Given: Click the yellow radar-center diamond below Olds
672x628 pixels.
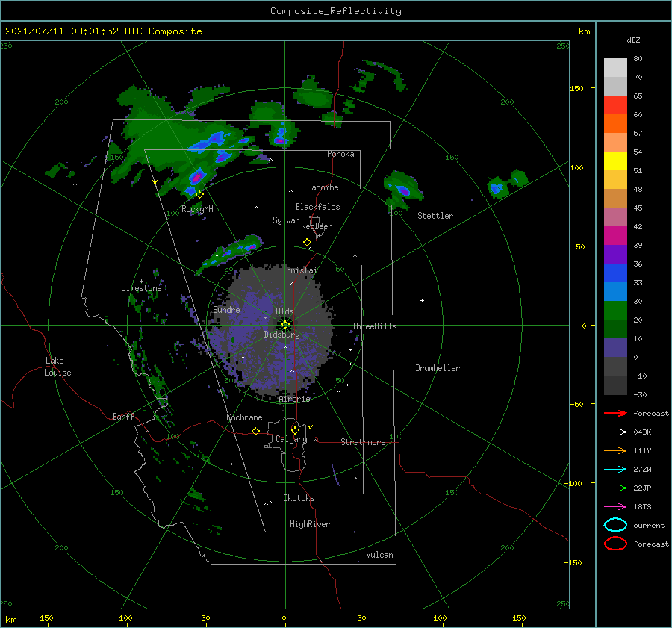Looking at the screenshot, I should pyautogui.click(x=285, y=325).
